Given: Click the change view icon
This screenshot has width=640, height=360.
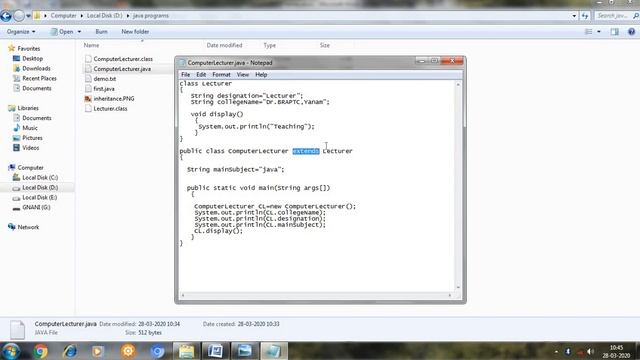Looking at the screenshot, I should click(588, 31).
